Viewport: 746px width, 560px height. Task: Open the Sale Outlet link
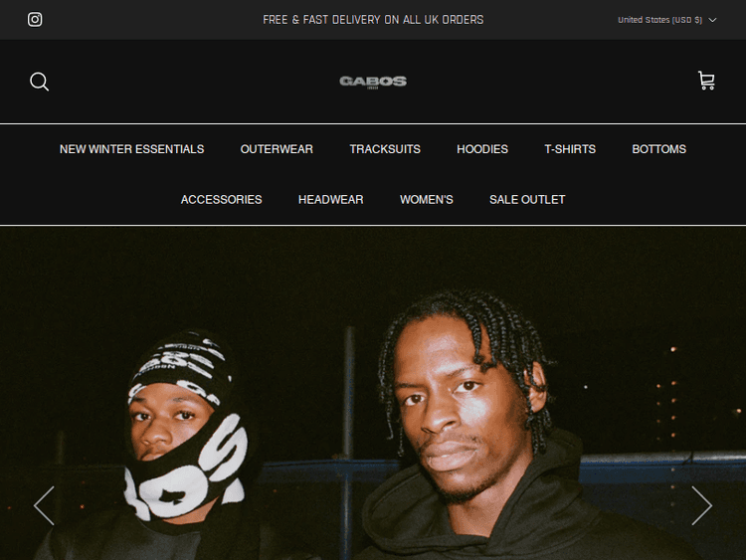point(527,199)
